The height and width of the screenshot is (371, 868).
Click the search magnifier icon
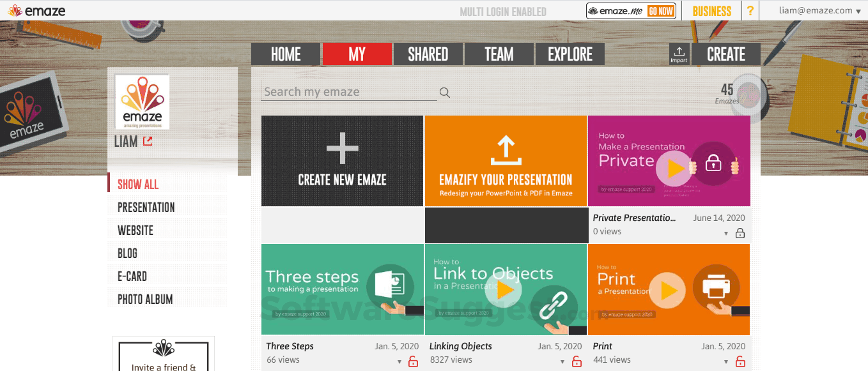444,92
